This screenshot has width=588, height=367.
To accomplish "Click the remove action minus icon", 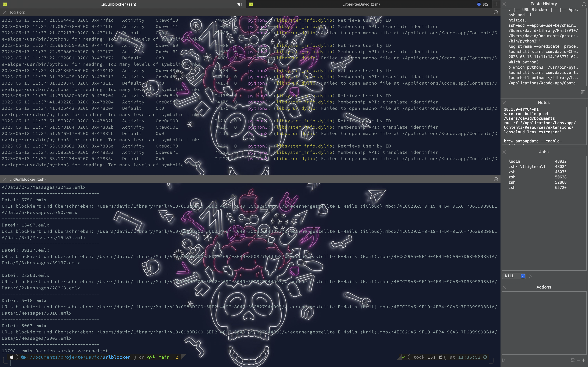I will [x=578, y=360].
